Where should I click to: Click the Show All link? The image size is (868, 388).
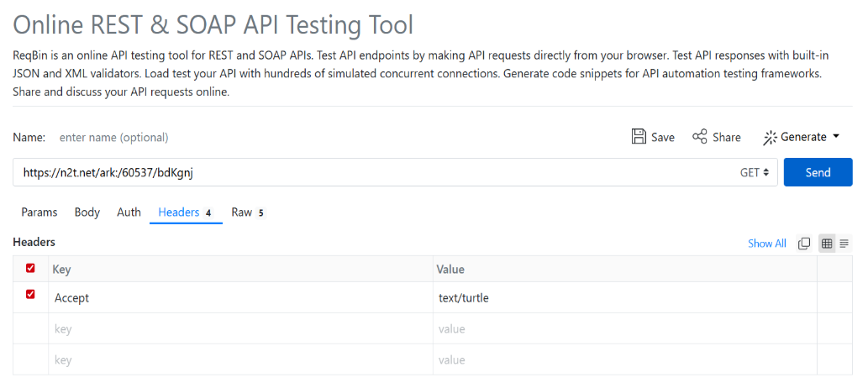coord(766,244)
